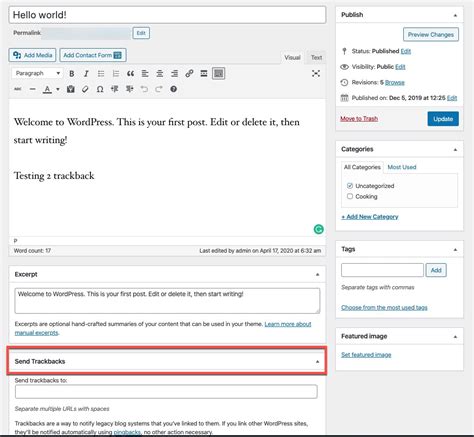Click the Excerpt text area
The width and height of the screenshot is (474, 437).
click(167, 301)
